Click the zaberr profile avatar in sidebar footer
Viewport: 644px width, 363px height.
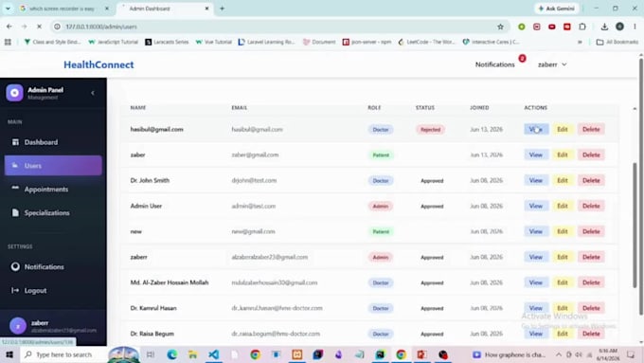[18, 326]
